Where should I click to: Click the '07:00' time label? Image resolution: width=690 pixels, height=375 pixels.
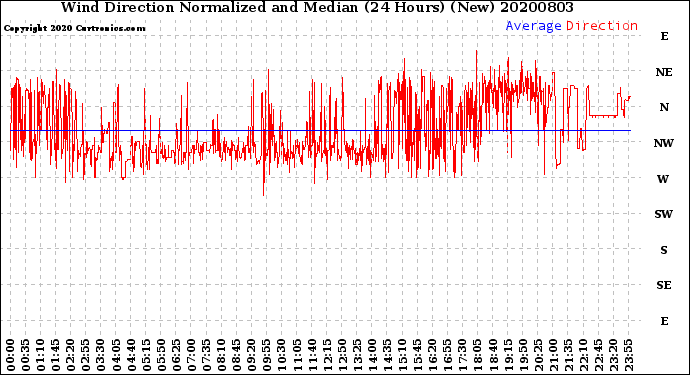(x=191, y=355)
